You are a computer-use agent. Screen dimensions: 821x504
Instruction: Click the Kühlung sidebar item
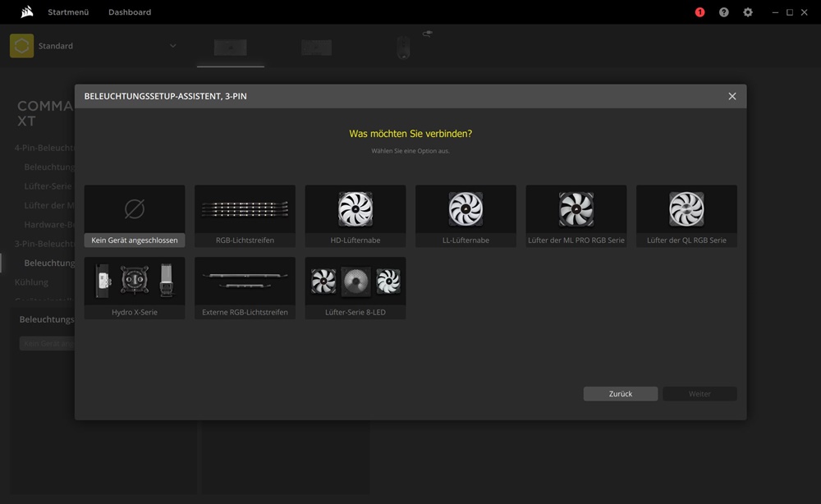pos(31,282)
